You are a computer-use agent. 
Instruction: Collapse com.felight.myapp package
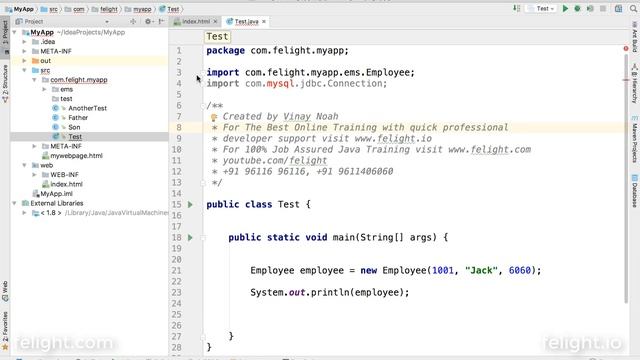(x=35, y=80)
